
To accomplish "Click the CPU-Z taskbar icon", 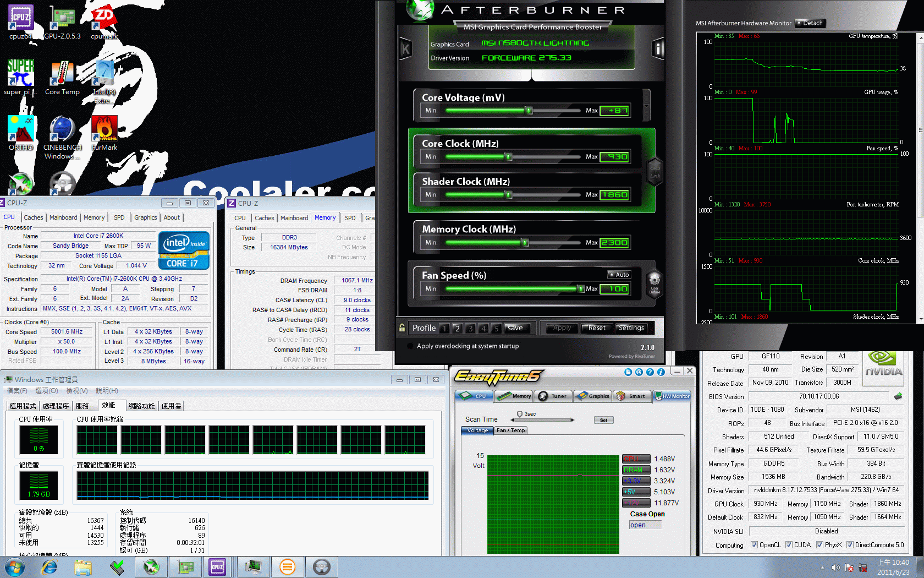I will [x=218, y=566].
